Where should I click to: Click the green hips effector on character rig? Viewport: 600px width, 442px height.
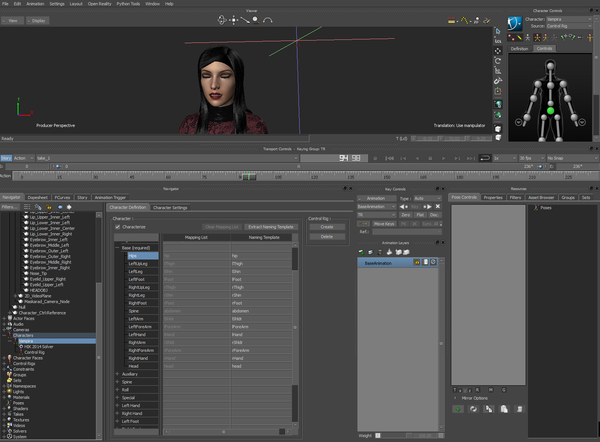(549, 109)
